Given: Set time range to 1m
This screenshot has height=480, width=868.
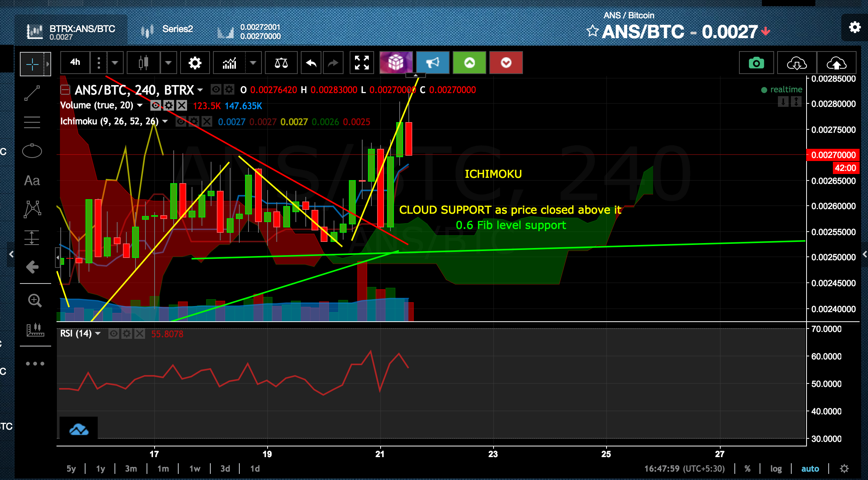Looking at the screenshot, I should pos(163,469).
